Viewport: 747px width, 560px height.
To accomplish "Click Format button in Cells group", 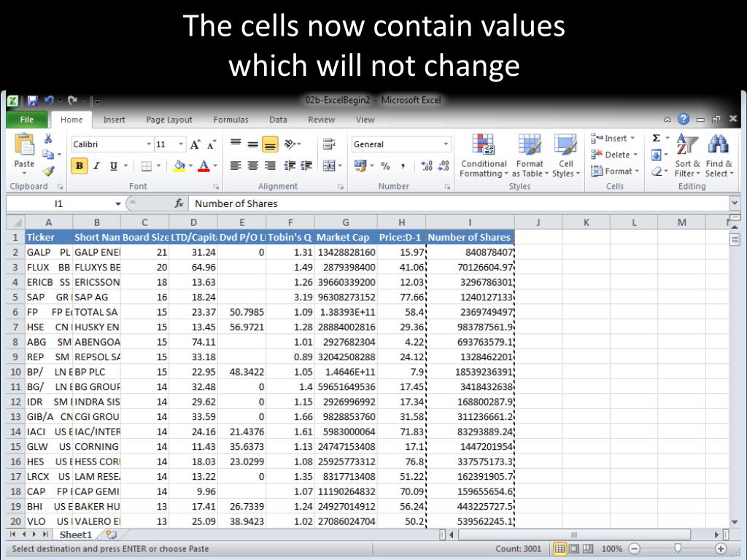I will [614, 171].
